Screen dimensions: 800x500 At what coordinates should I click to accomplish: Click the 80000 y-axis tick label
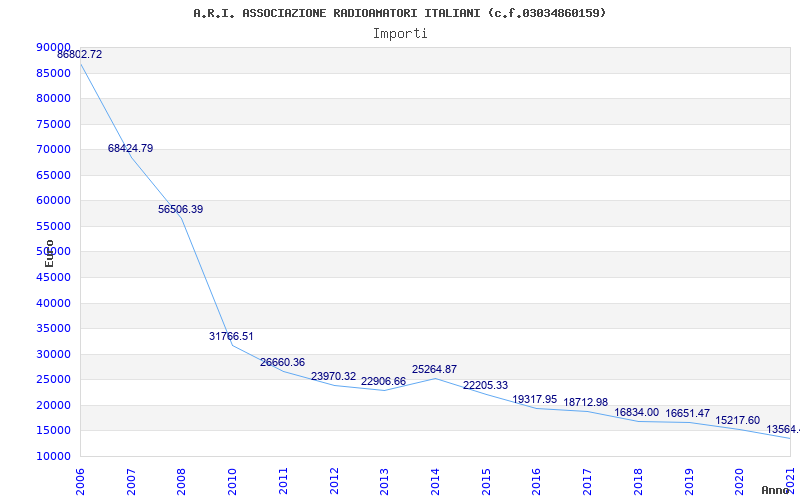(53, 98)
